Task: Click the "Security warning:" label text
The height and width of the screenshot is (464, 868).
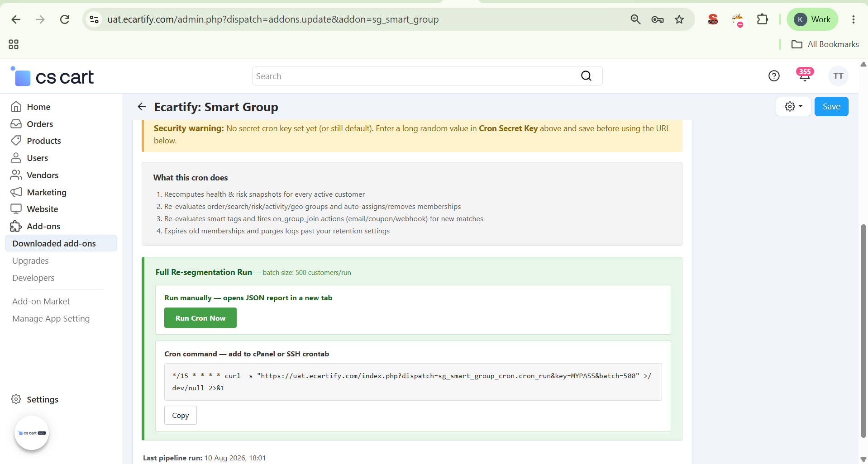Action: coord(189,128)
